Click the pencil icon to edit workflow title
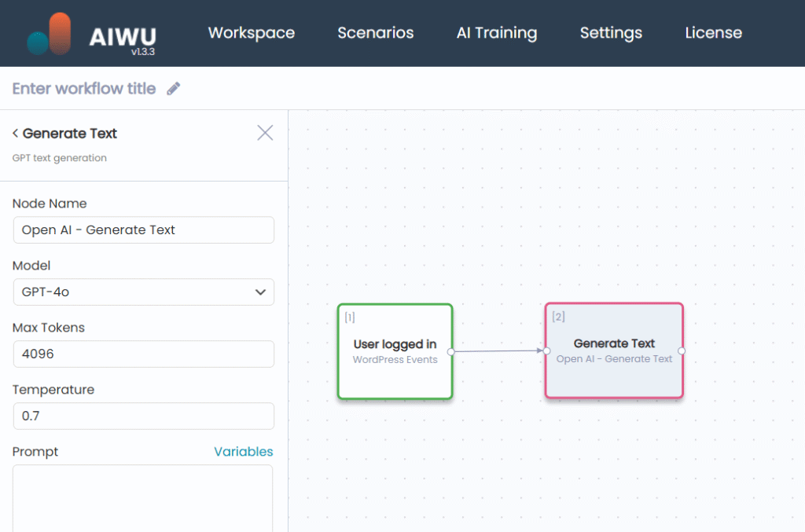Screen dimensions: 805x532 (174, 89)
